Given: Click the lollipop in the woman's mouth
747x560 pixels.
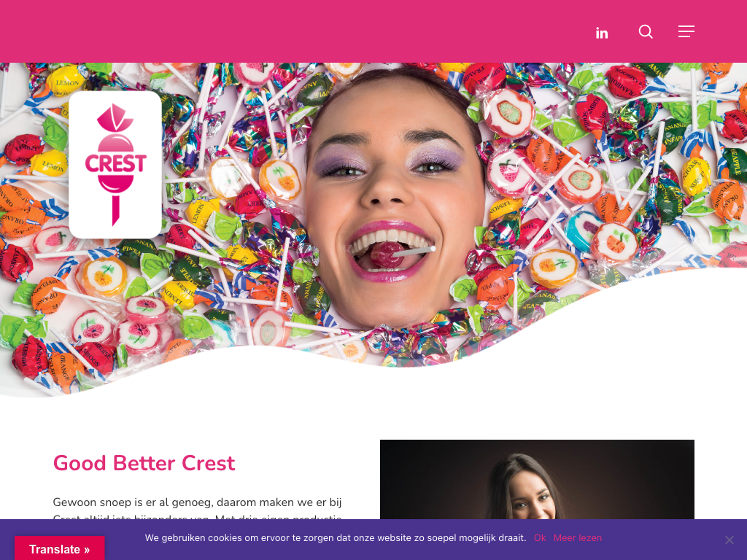Looking at the screenshot, I should click(386, 254).
